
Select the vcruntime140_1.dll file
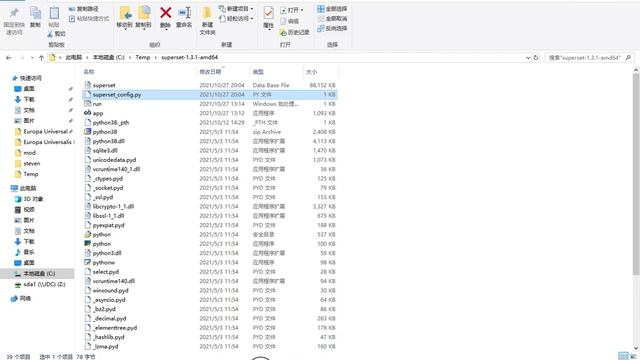pyautogui.click(x=210, y=169)
